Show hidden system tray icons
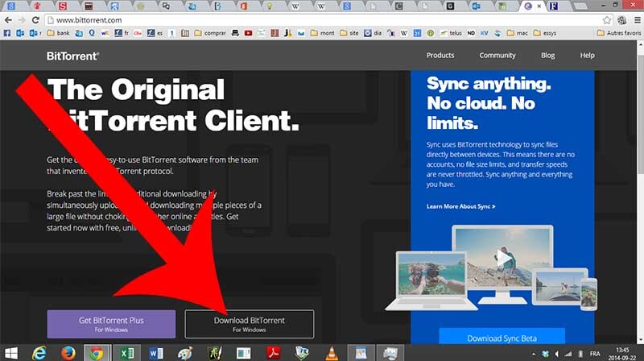This screenshot has height=361, width=644. [x=534, y=354]
